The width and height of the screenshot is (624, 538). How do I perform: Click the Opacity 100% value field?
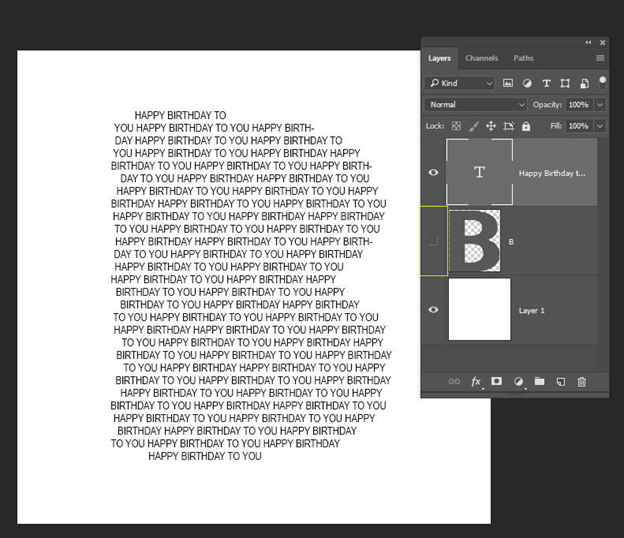pyautogui.click(x=579, y=105)
